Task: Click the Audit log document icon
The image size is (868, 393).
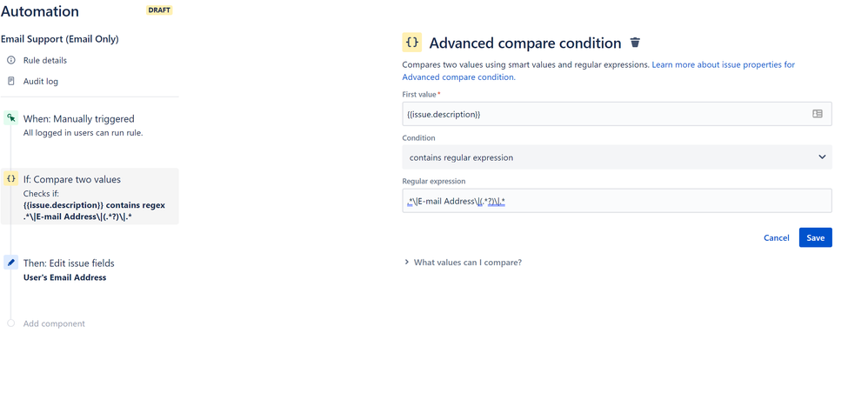Action: pos(11,81)
